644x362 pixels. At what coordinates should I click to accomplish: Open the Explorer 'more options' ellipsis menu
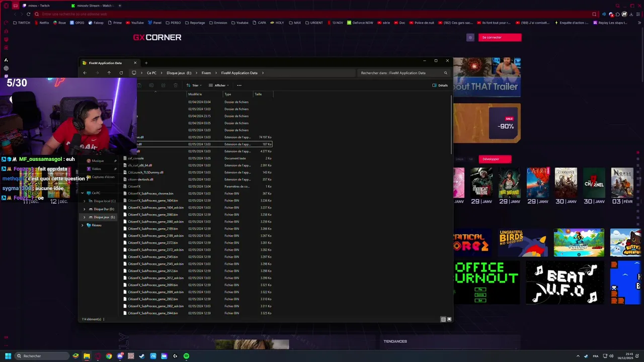(x=239, y=85)
